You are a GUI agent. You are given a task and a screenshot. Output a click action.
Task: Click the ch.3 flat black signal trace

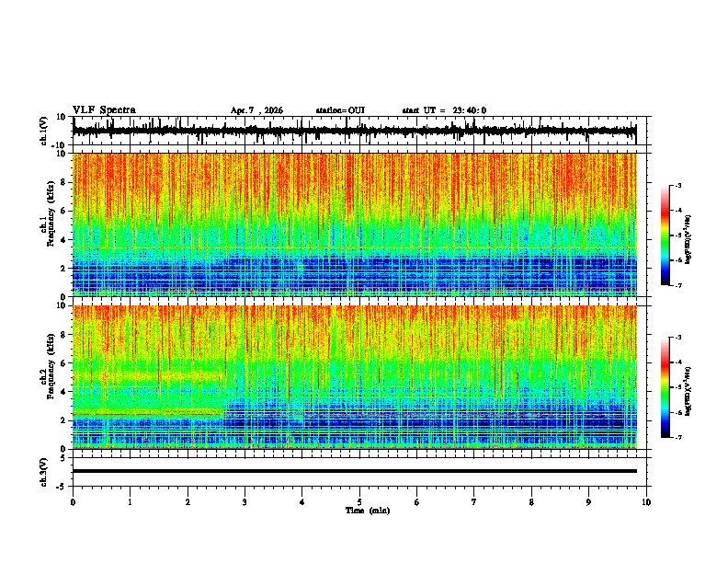354,471
